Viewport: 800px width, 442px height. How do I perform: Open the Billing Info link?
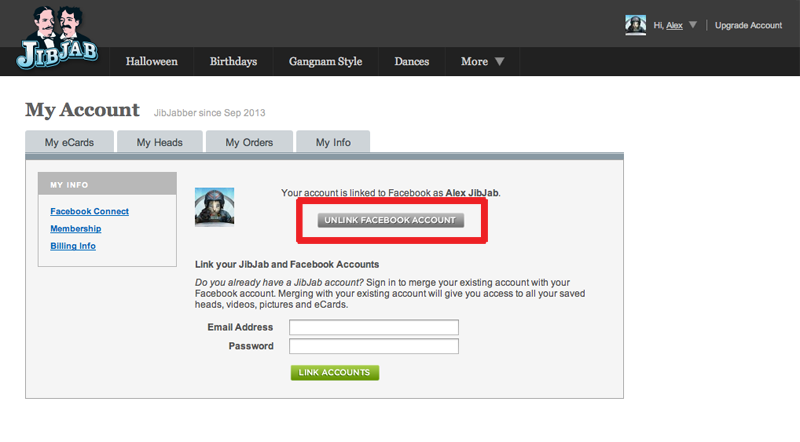point(73,246)
